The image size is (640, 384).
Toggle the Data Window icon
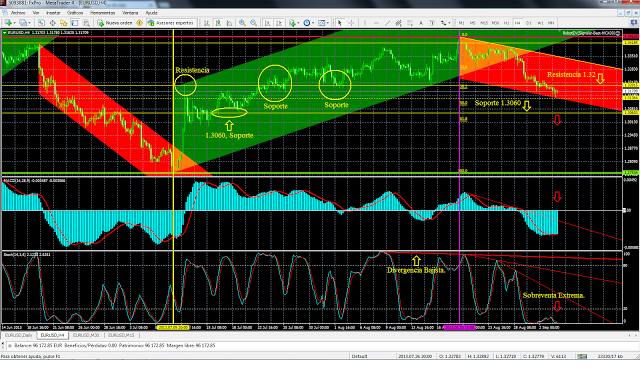(x=52, y=23)
